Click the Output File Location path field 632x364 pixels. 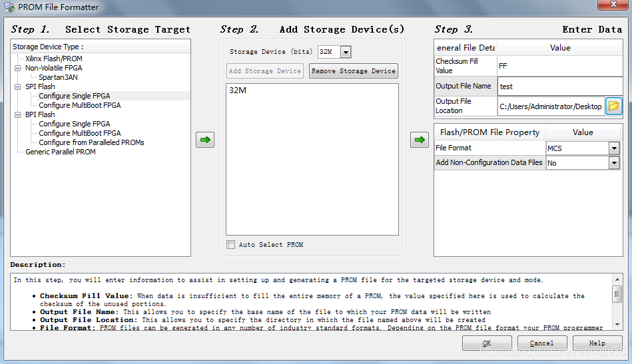(551, 106)
